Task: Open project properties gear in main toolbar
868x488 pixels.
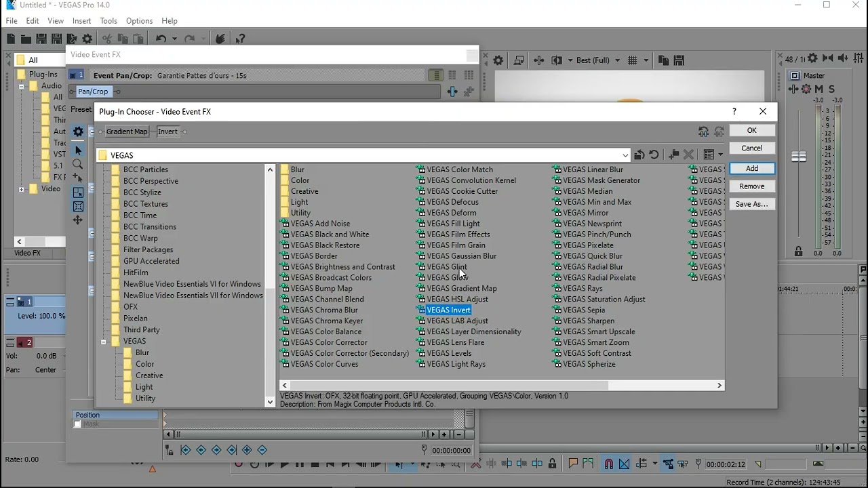Action: coord(87,39)
